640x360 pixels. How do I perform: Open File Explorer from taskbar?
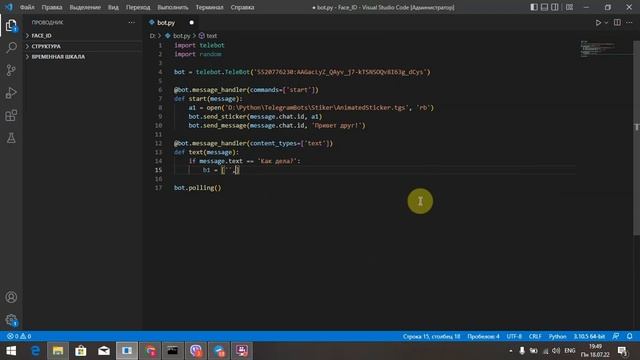(58, 351)
